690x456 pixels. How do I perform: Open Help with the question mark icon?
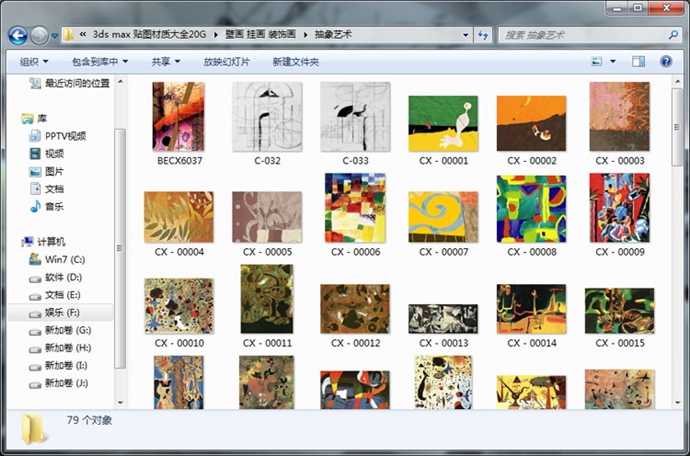pyautogui.click(x=666, y=62)
